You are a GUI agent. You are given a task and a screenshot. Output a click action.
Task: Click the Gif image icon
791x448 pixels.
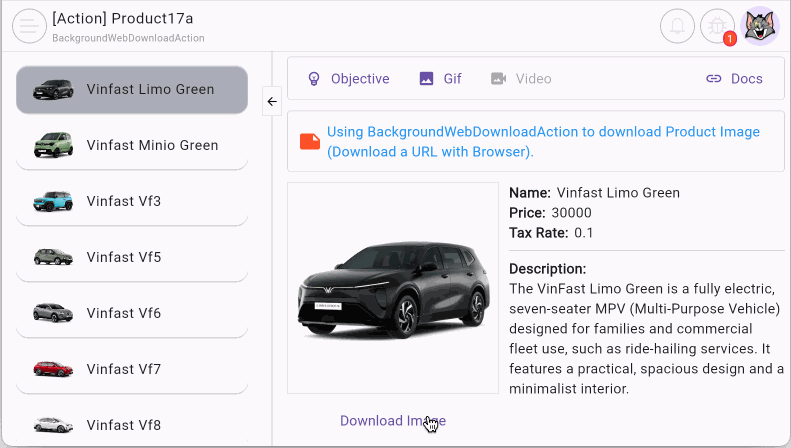pos(427,79)
